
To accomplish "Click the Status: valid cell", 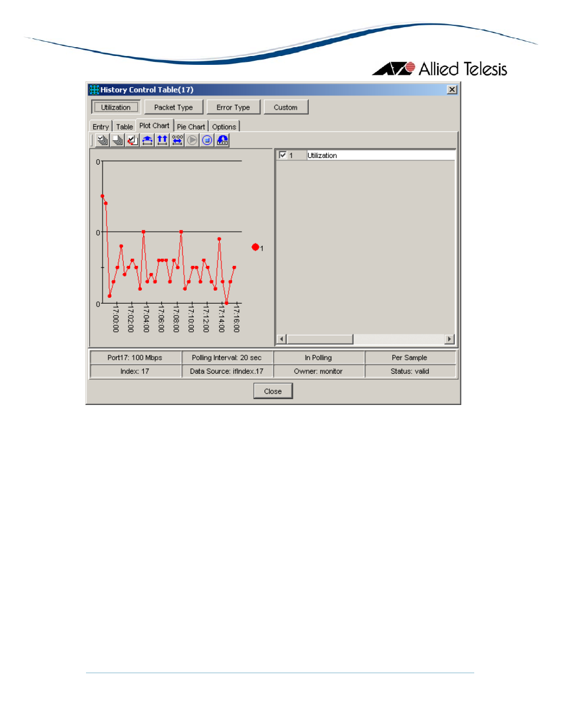I will click(410, 371).
